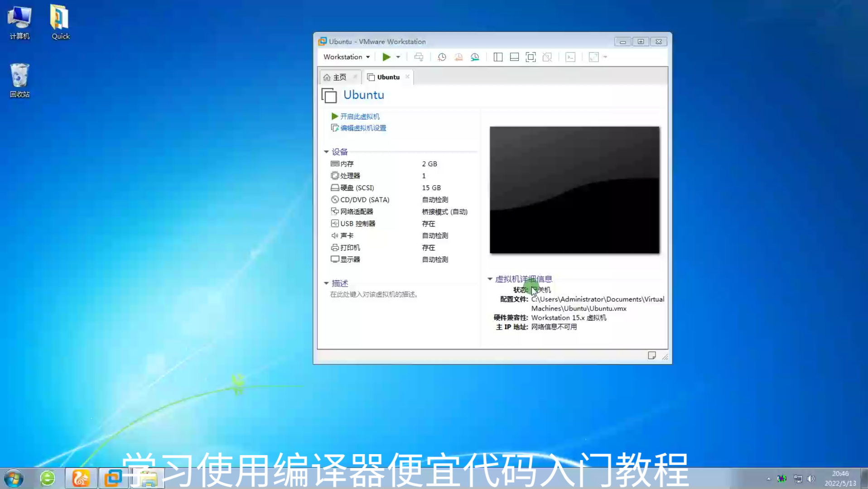The height and width of the screenshot is (489, 868).
Task: Click the enter full screen icon
Action: point(530,57)
